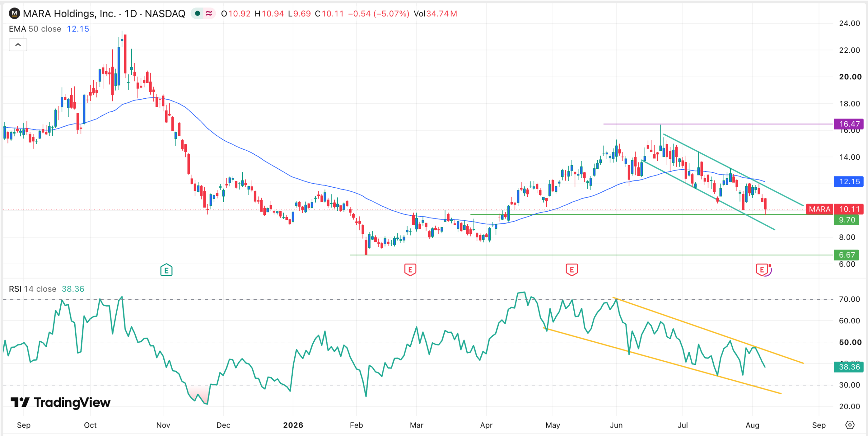Open the green earnings marker in November

(166, 270)
